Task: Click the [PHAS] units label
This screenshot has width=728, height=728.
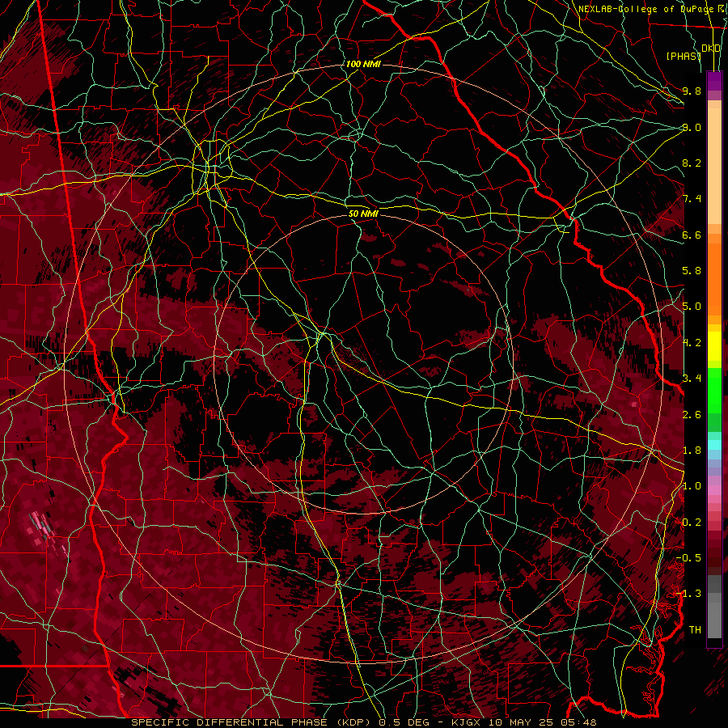Action: point(684,56)
